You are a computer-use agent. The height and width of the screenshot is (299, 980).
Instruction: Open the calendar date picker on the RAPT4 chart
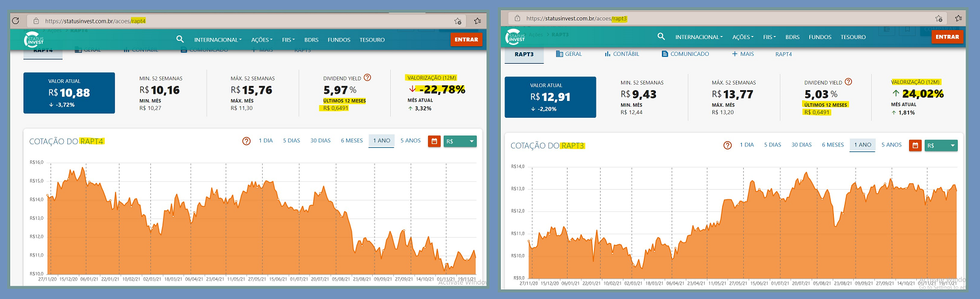434,141
